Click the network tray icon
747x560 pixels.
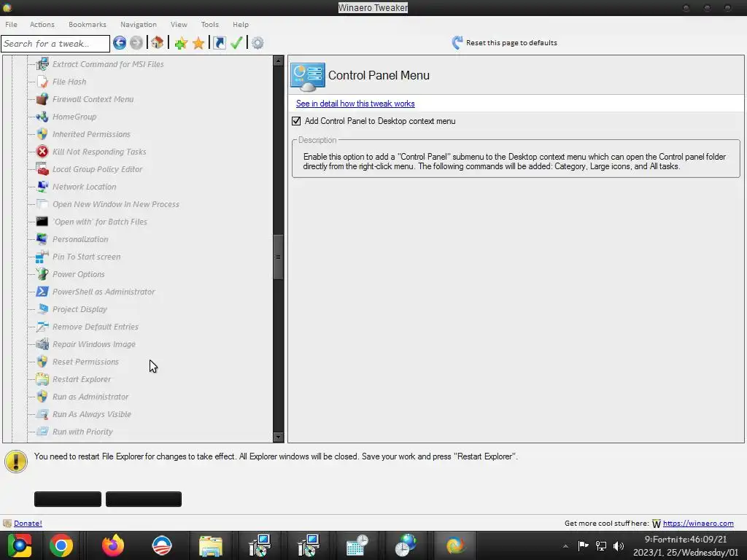coord(601,546)
